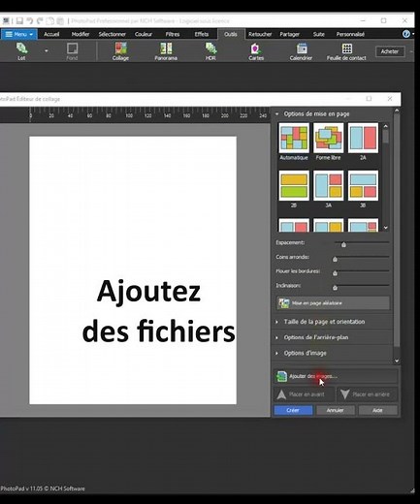Open the Feuille de contact tool
Image resolution: width=420 pixels, height=504 pixels.
pos(346,51)
